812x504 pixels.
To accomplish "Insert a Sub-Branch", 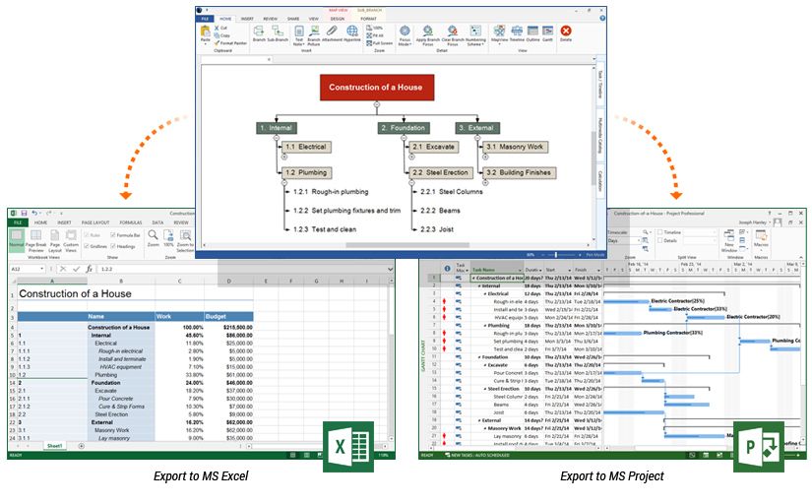I will pyautogui.click(x=278, y=33).
